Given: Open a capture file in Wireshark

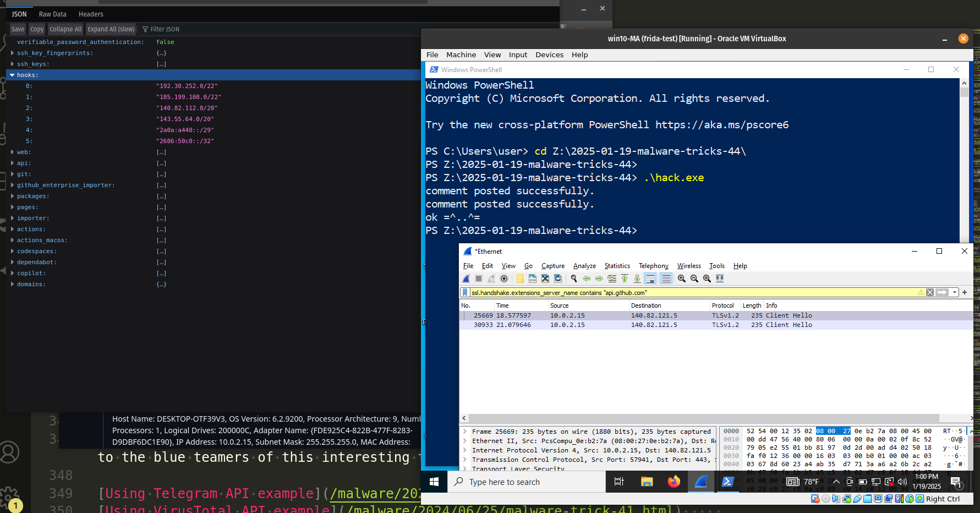Looking at the screenshot, I should click(520, 279).
